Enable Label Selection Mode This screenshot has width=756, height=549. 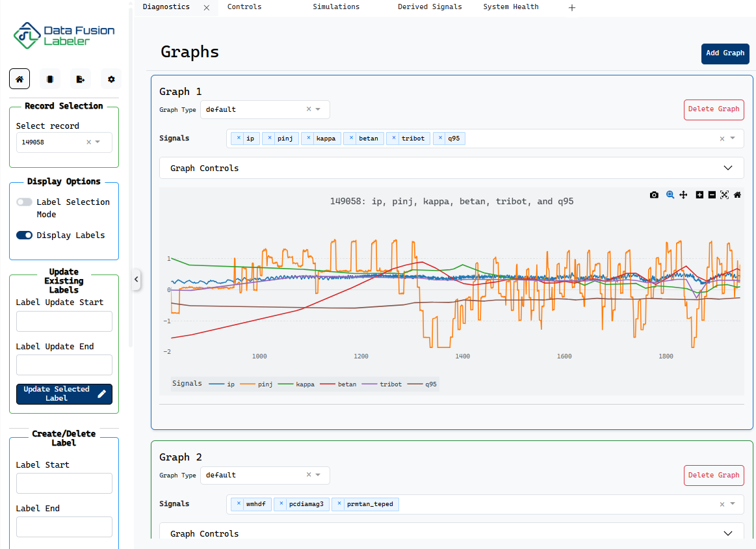(25, 202)
